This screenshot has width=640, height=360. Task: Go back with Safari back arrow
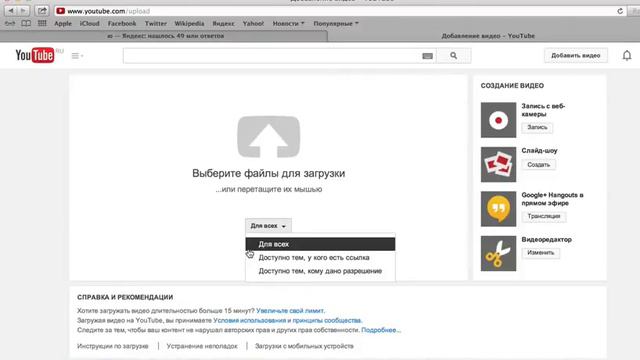[x=11, y=11]
